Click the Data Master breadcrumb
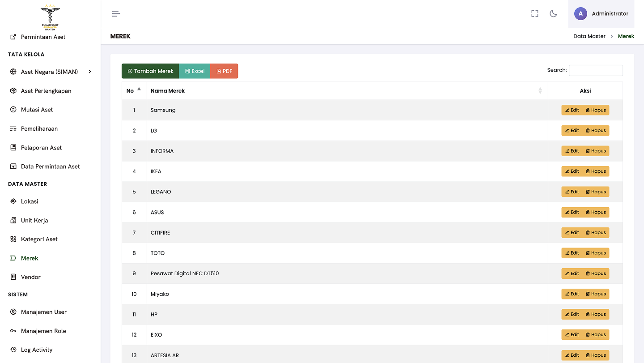The width and height of the screenshot is (644, 363). tap(589, 36)
